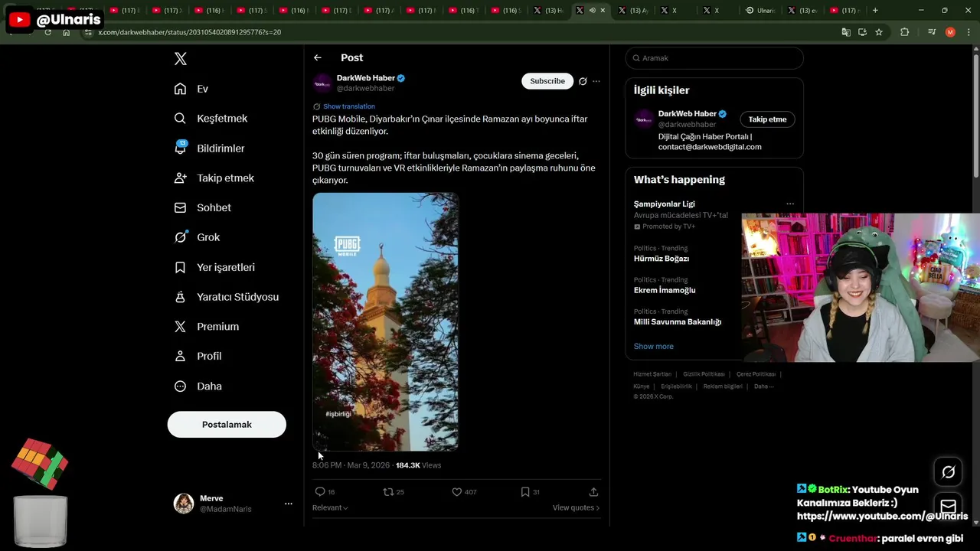Click the browser home button

coord(67,32)
